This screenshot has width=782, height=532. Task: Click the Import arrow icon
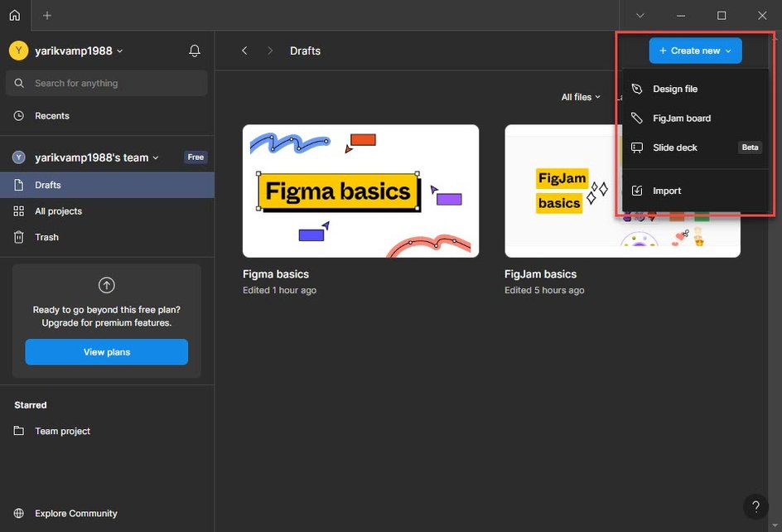tap(637, 191)
